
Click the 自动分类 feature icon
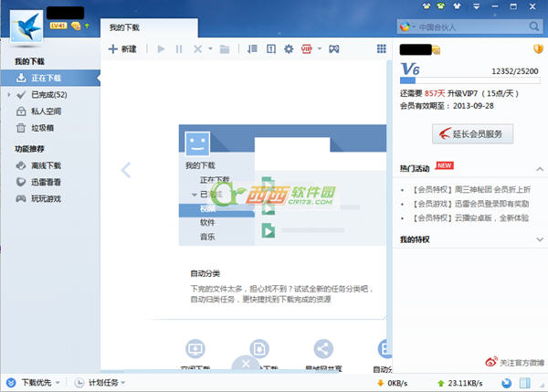(x=385, y=349)
